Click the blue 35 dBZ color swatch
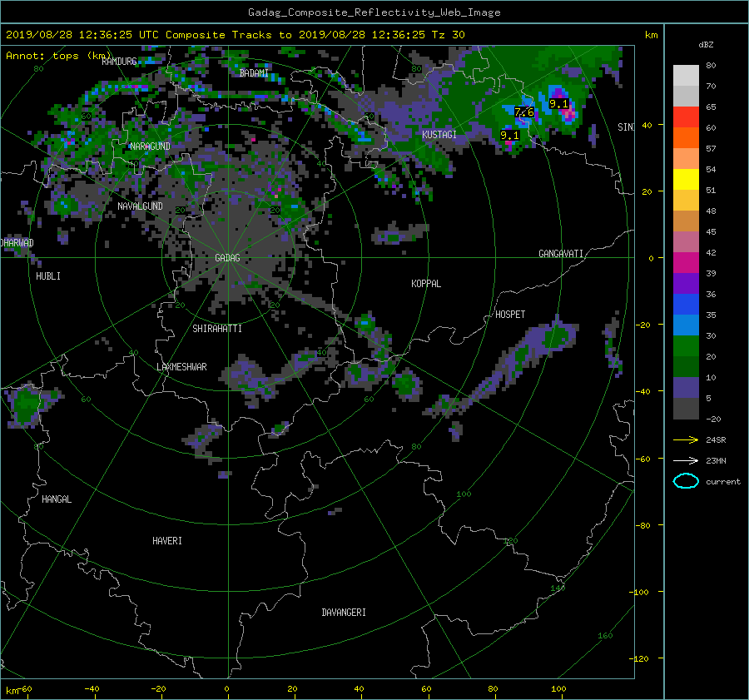 click(686, 305)
